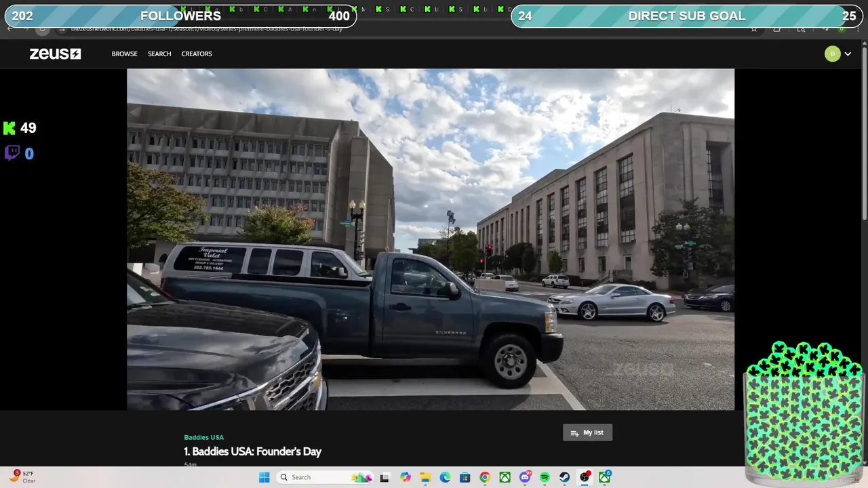Open the weather widget showing 52°F
The image size is (868, 488).
[x=22, y=476]
